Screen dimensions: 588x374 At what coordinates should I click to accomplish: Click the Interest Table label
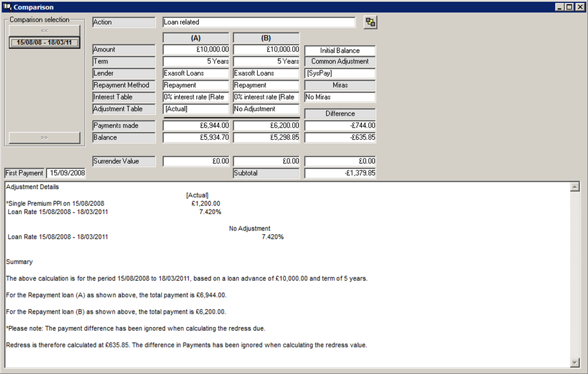[x=124, y=97]
